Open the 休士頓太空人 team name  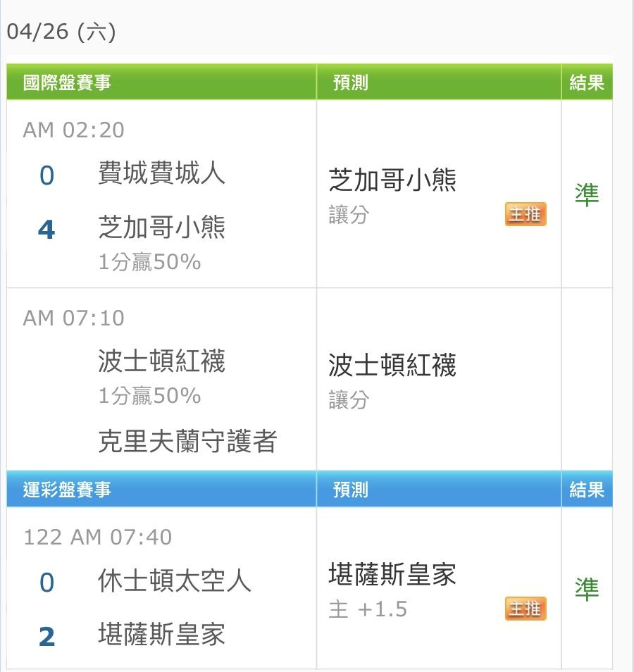[x=175, y=580]
